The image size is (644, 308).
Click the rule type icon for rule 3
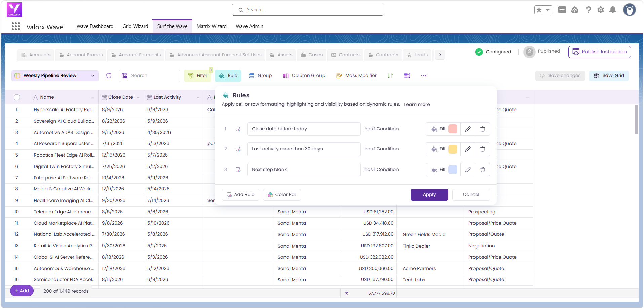238,170
